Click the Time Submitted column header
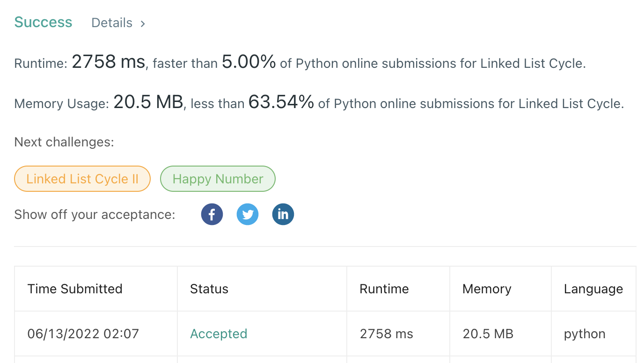The height and width of the screenshot is (363, 644). pos(75,289)
